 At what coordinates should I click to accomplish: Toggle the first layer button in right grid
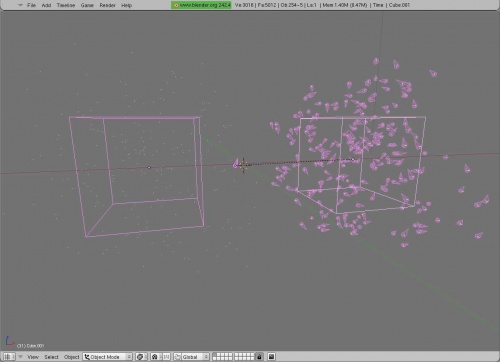coord(237,355)
